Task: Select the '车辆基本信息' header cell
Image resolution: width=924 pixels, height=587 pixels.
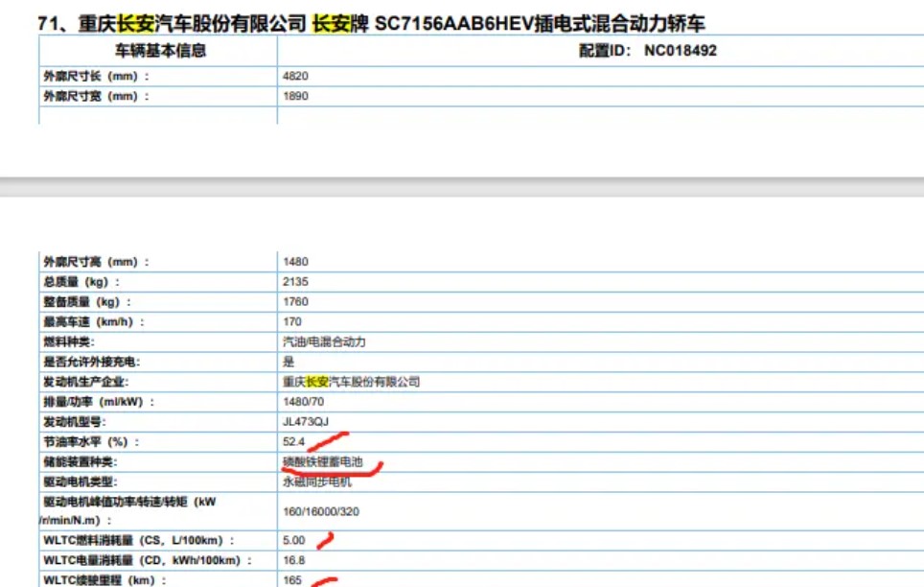Action: [x=160, y=51]
